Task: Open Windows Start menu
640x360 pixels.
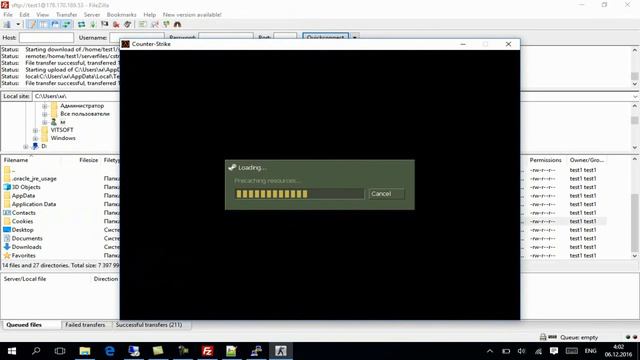Action: (12, 351)
